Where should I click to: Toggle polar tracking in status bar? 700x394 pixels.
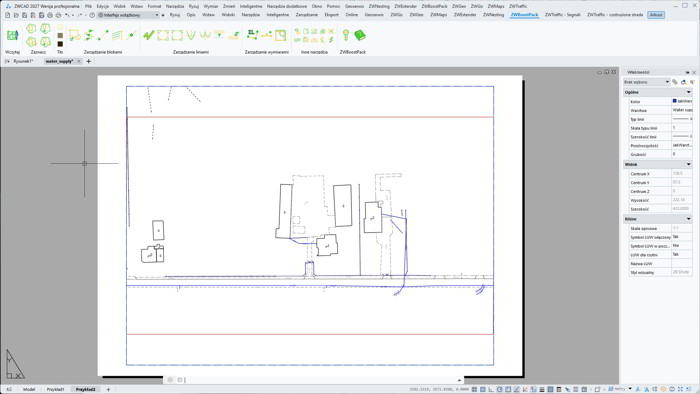[x=500, y=390]
